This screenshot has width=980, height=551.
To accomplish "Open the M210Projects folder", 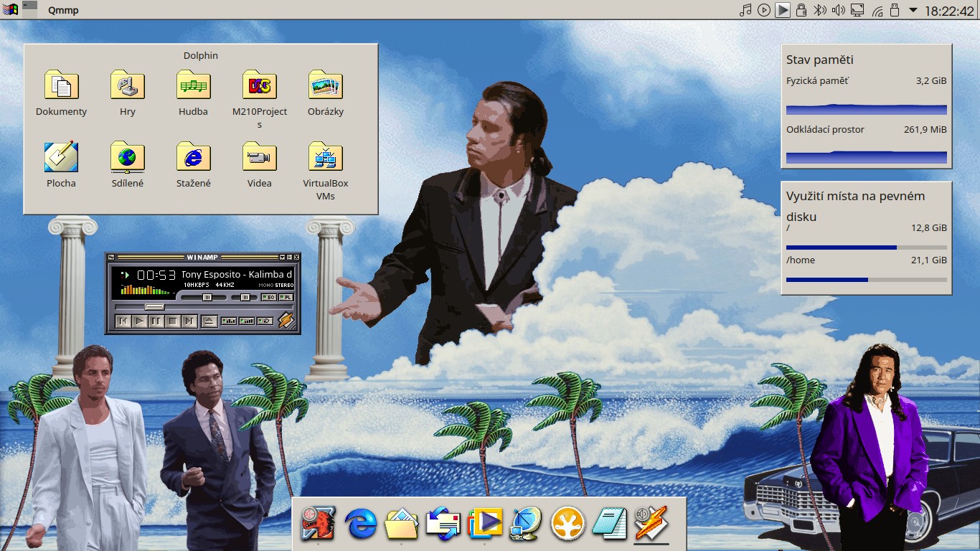I will coord(260,100).
